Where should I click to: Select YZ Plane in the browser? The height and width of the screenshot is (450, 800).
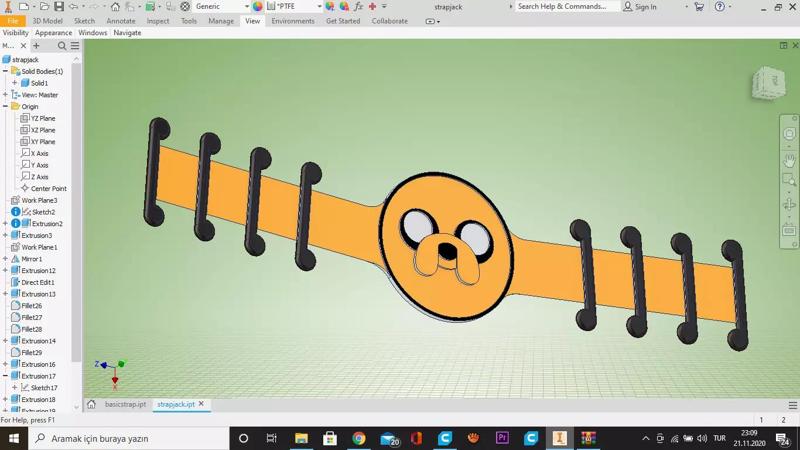point(38,118)
